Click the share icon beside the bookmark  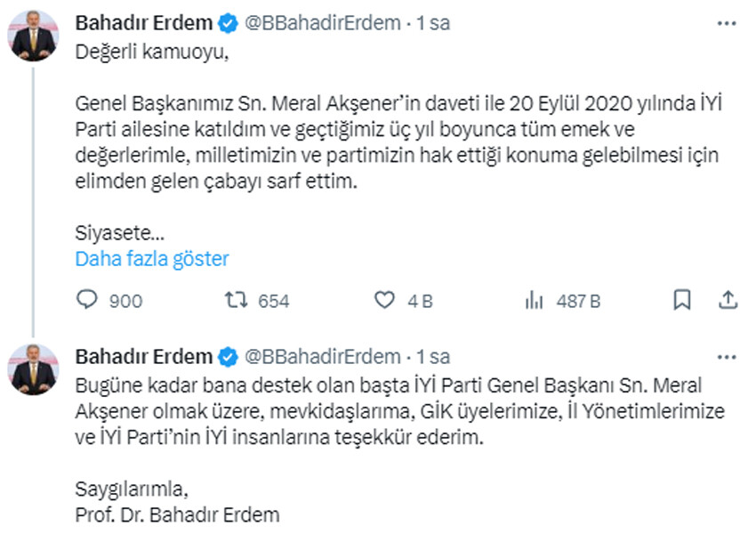(726, 301)
